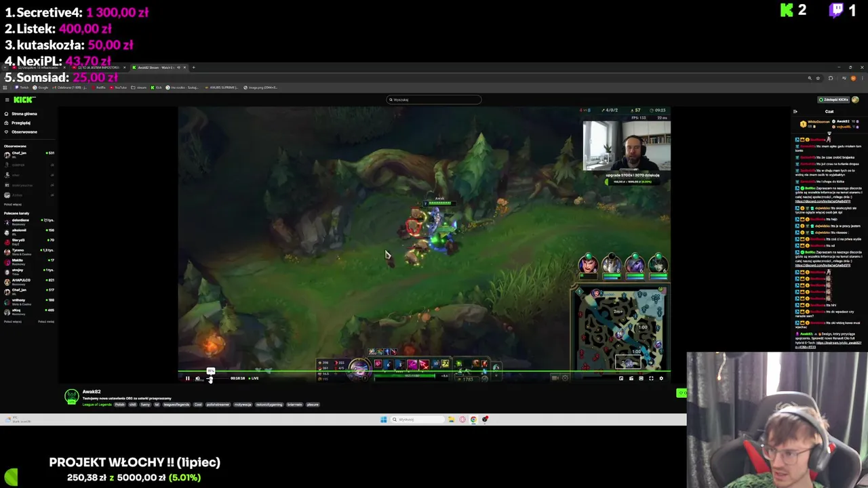Open Twitch bookmark in bookmarks bar
Image resolution: width=868 pixels, height=488 pixels.
pos(22,87)
